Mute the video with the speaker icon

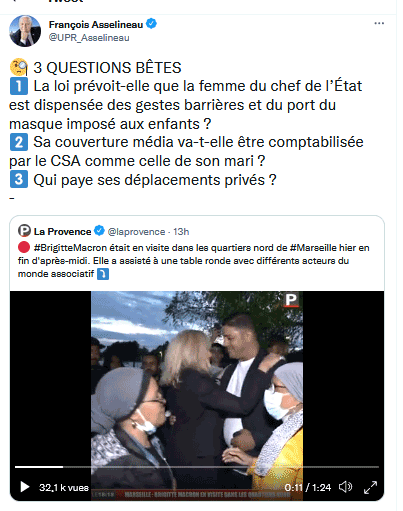click(x=346, y=487)
